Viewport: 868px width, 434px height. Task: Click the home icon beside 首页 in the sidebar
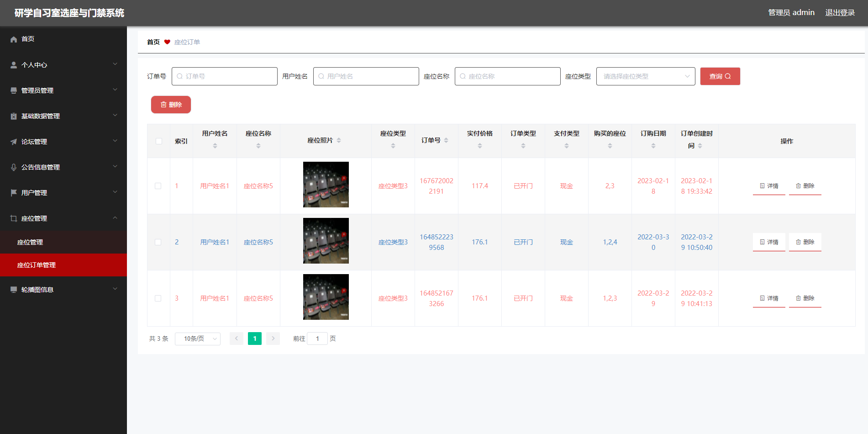click(x=14, y=39)
